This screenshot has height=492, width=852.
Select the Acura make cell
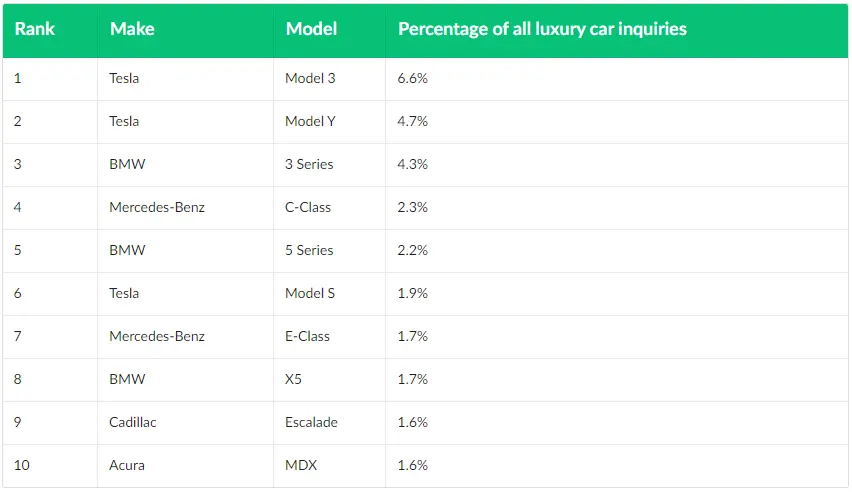126,465
